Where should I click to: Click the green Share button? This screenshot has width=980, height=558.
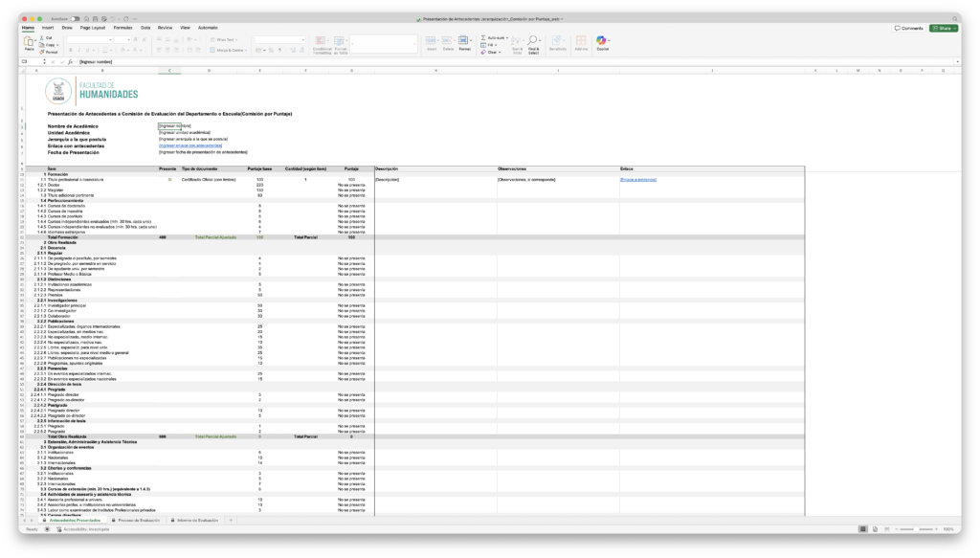coord(943,28)
